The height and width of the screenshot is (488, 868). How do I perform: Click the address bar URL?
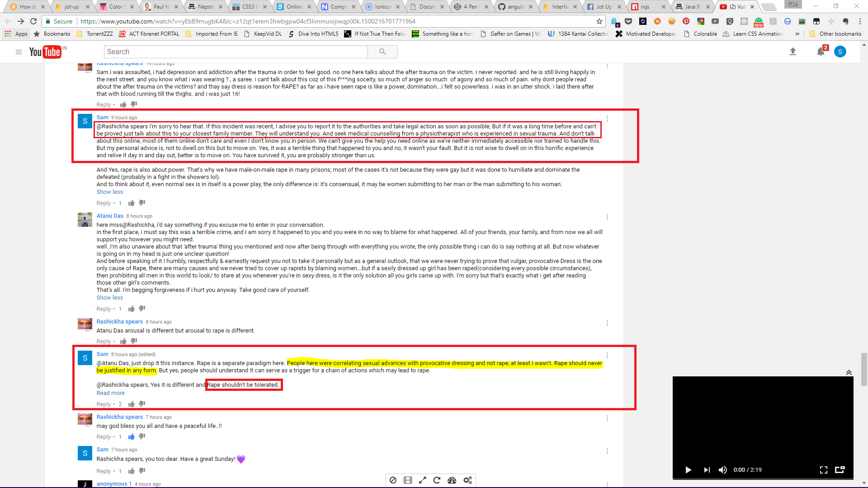[248, 21]
